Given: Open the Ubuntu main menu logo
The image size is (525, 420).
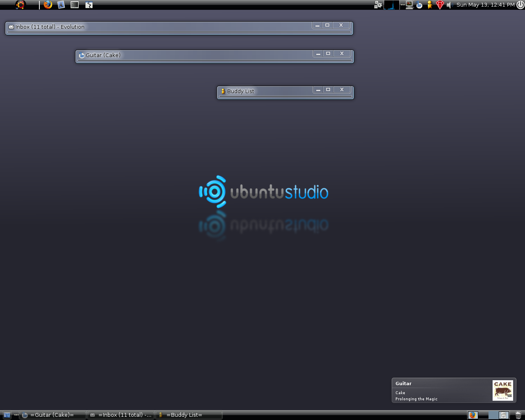Looking at the screenshot, I should pos(20,5).
